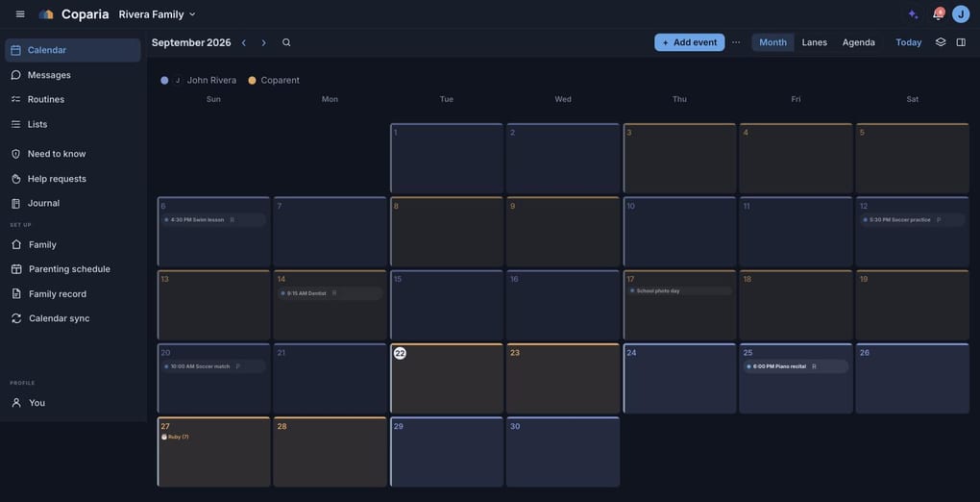
Task: Switch to Month view
Action: (773, 42)
